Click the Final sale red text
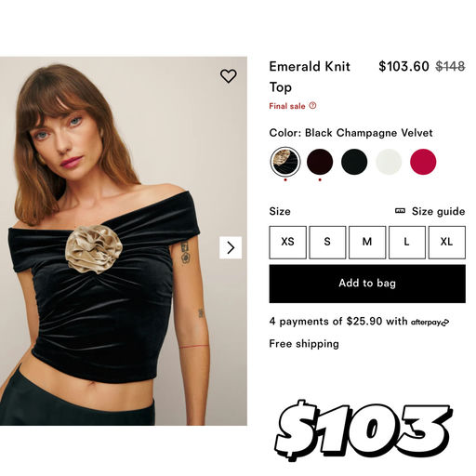Viewport: 476px width, 476px height. coord(287,106)
